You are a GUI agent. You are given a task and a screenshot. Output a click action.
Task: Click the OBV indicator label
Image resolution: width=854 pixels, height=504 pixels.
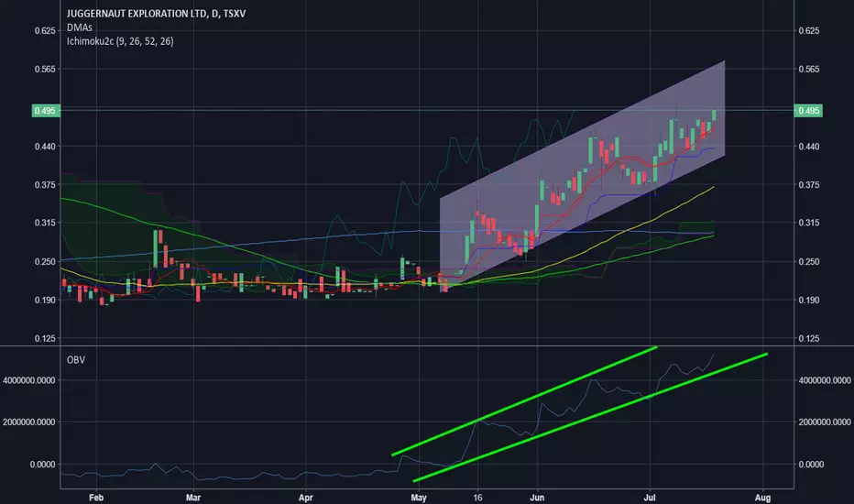point(76,359)
